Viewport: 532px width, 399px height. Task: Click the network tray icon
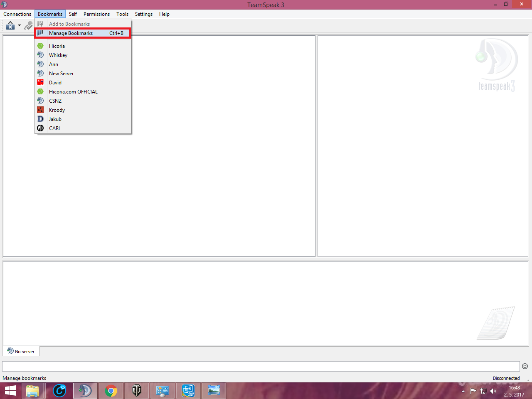click(483, 391)
